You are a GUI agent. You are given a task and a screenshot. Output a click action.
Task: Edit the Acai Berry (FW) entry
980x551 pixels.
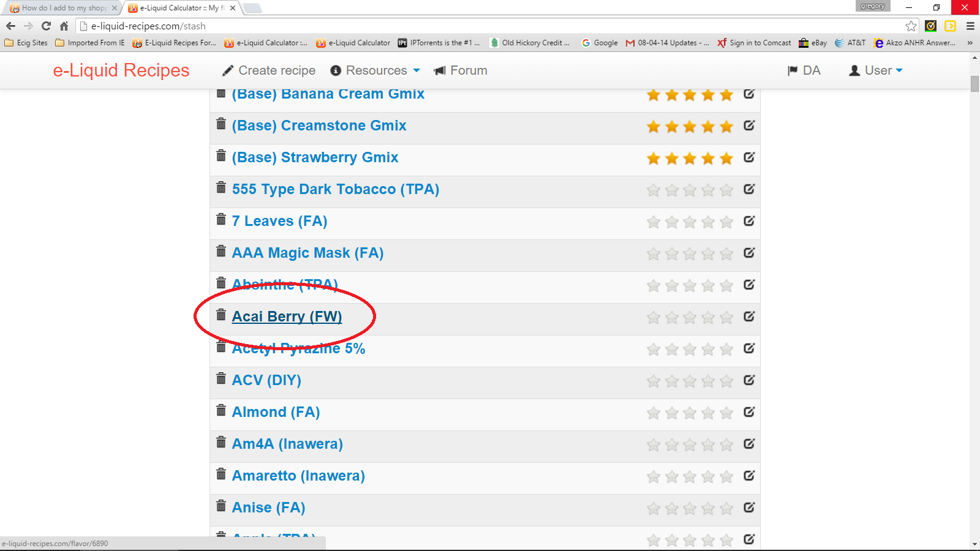tap(749, 317)
